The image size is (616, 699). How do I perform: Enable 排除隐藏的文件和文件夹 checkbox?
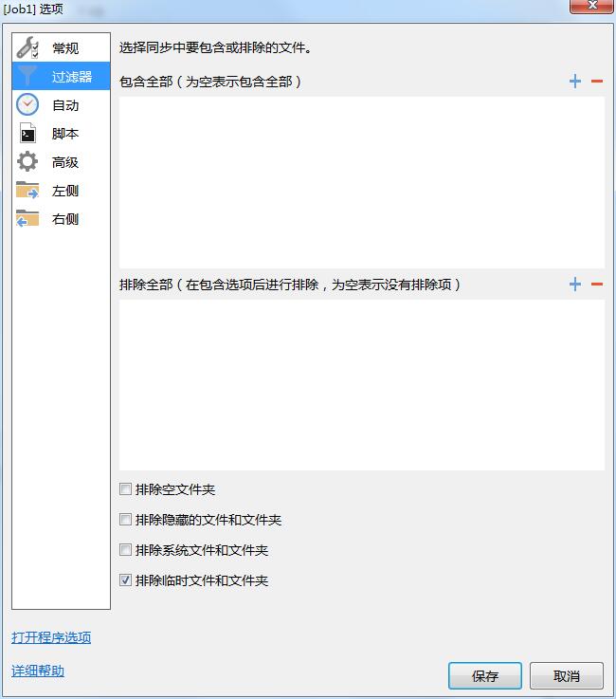coord(126,520)
